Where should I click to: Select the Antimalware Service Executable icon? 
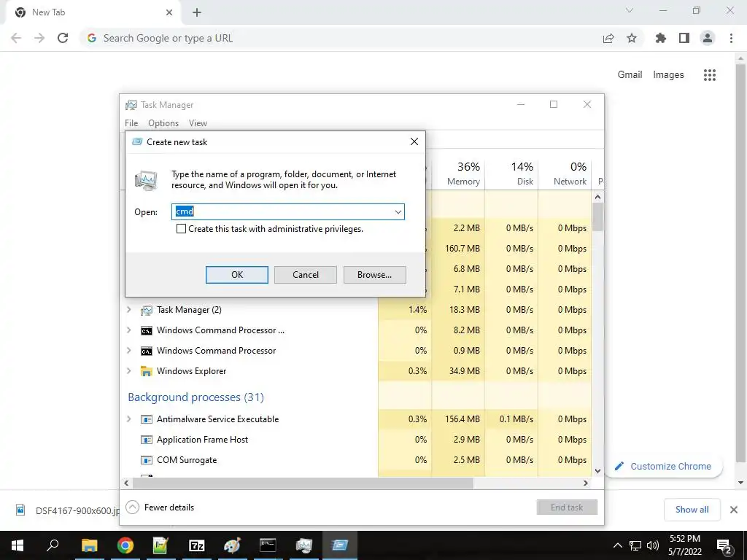[x=146, y=419]
